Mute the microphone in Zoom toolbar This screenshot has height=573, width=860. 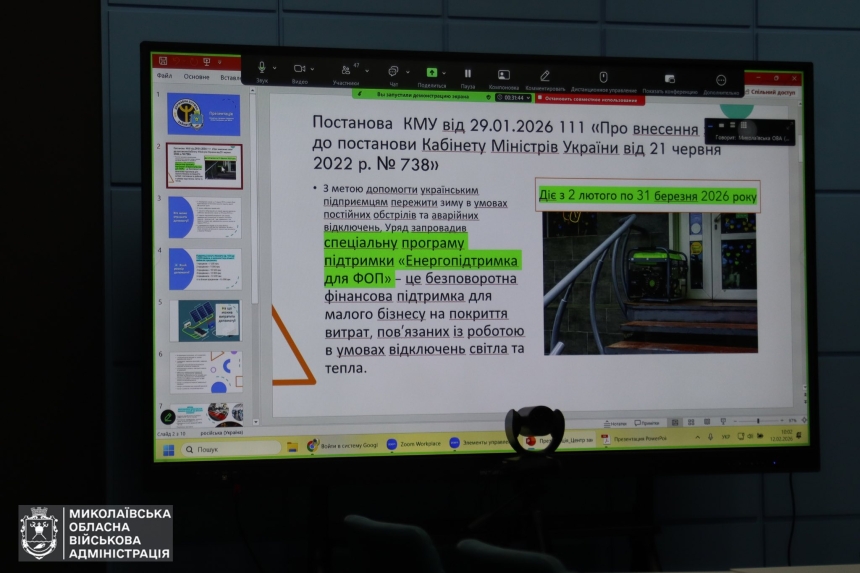pos(262,69)
